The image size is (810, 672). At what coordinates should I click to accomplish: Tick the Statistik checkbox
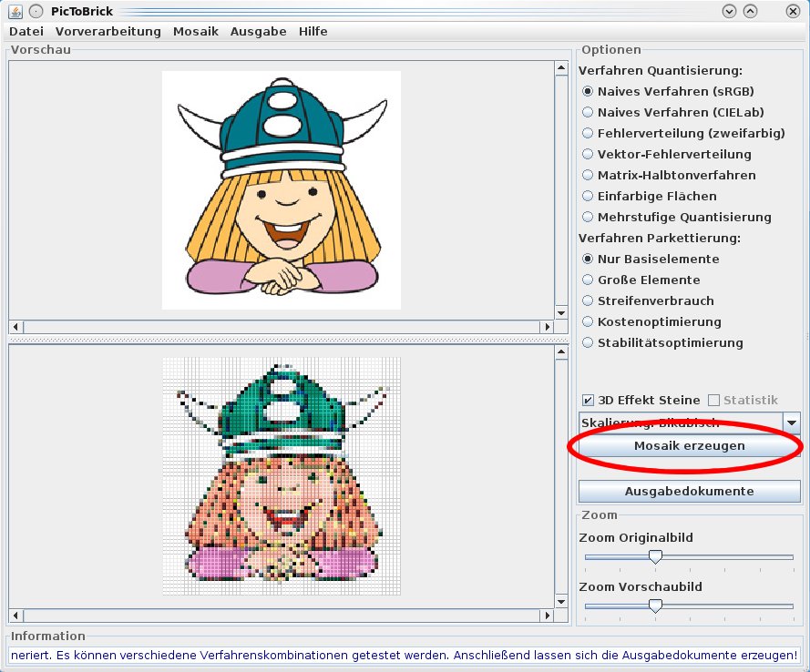tap(743, 400)
